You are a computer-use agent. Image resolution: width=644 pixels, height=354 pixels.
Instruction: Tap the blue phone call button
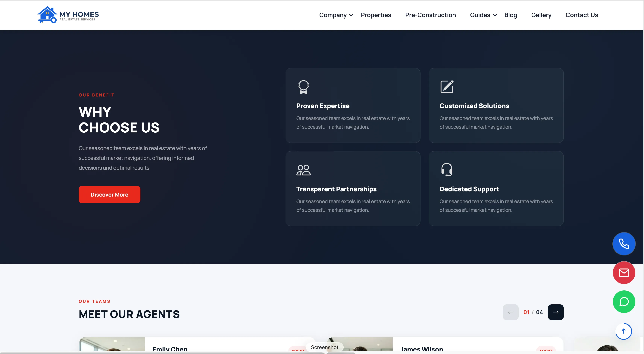pos(624,244)
